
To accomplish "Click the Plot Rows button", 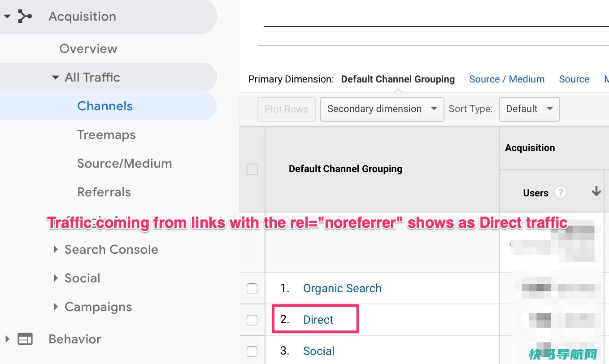I will tap(286, 109).
